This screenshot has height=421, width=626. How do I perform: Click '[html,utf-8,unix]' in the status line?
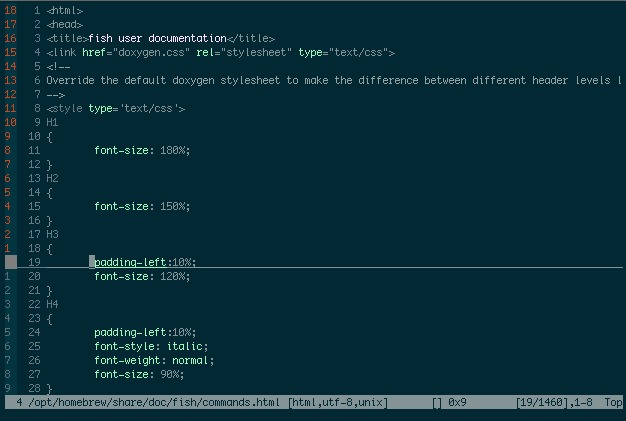pyautogui.click(x=338, y=402)
